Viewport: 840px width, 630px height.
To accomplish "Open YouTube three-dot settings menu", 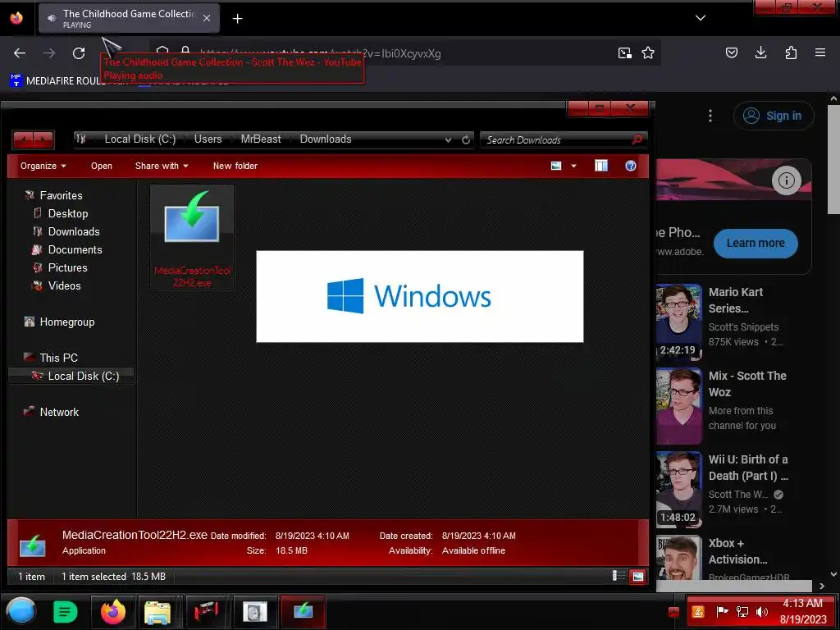I will click(x=710, y=116).
